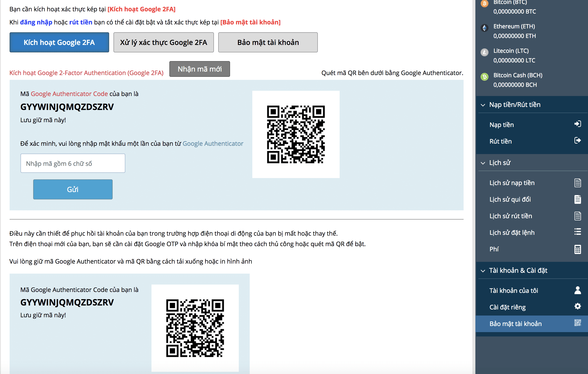
Task: Click the 0,00000000 BCH balance
Action: tap(515, 85)
